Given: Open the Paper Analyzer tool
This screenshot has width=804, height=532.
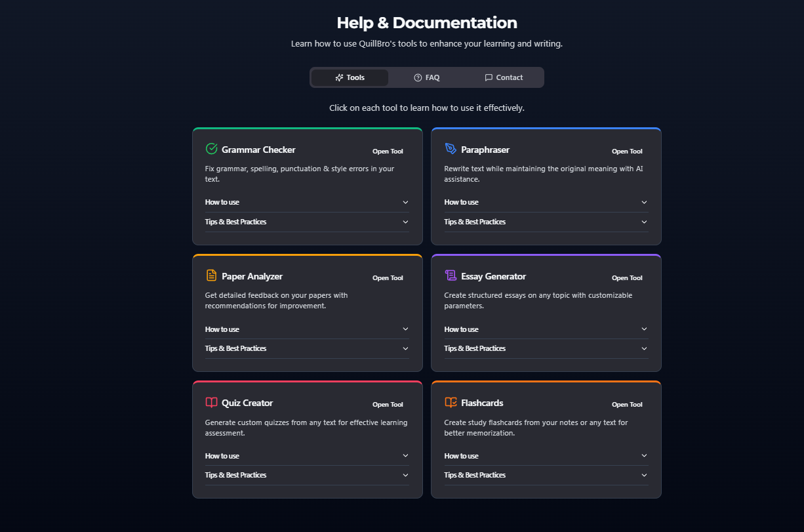Looking at the screenshot, I should (388, 278).
